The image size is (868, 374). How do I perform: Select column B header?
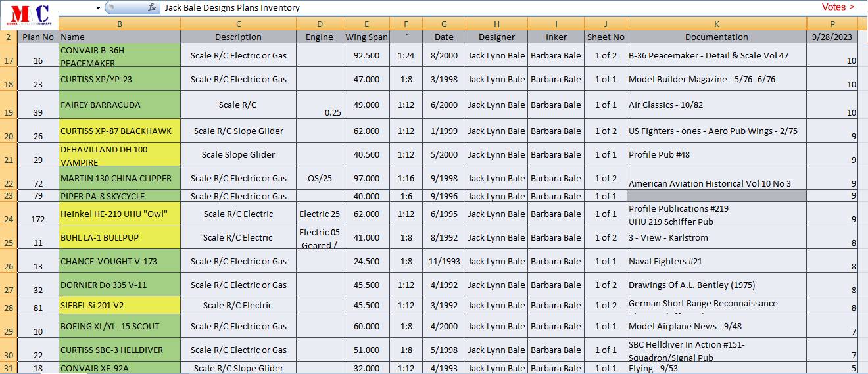point(120,24)
